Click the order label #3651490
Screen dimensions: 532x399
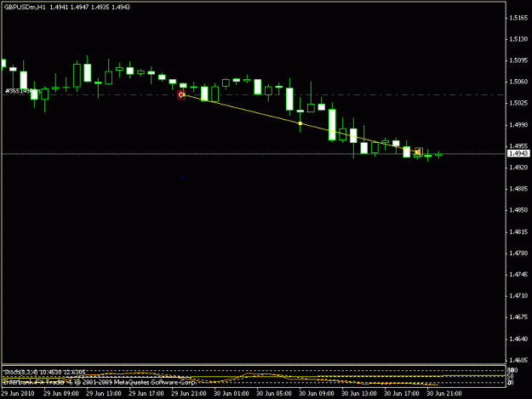21,91
